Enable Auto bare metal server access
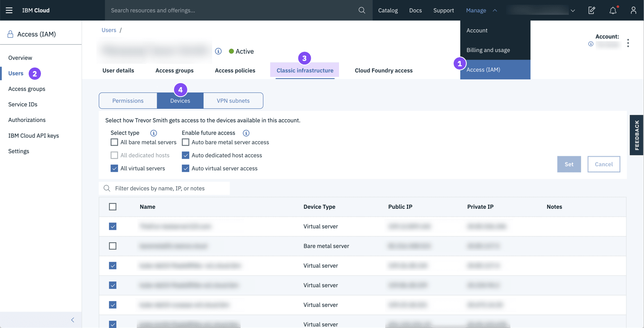 coord(185,142)
